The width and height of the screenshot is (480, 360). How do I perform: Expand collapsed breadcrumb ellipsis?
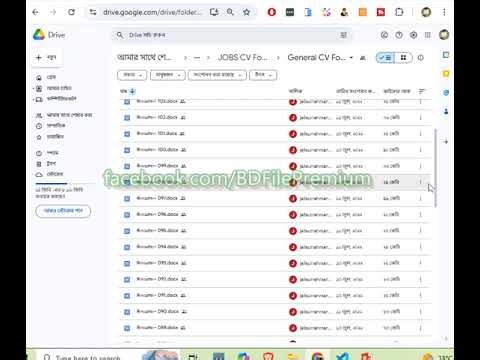tap(197, 58)
